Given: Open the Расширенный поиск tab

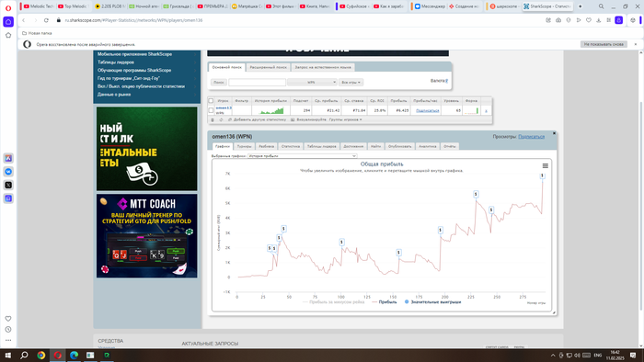Looking at the screenshot, I should (x=269, y=67).
